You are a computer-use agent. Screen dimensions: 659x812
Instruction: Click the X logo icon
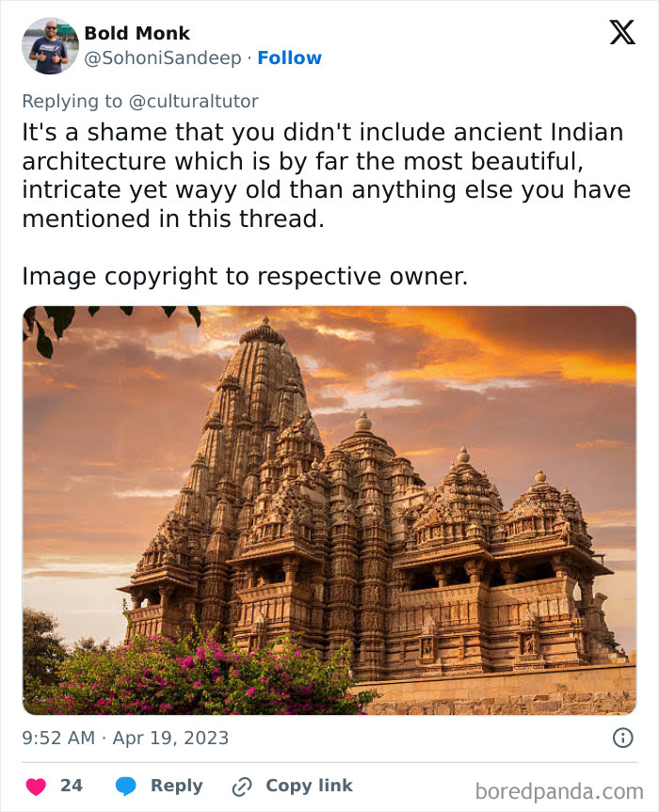point(621,32)
